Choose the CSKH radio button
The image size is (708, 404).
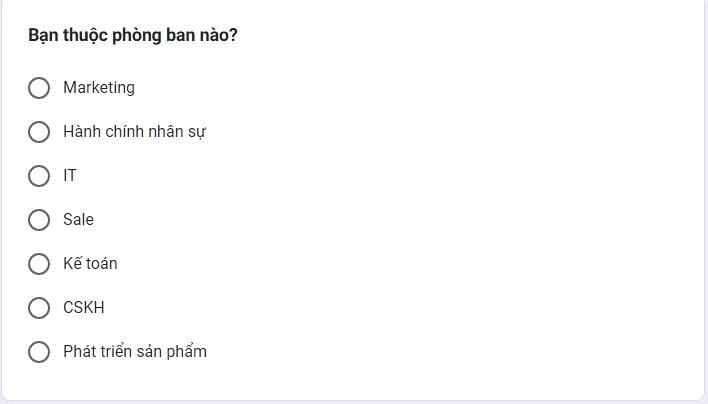click(39, 308)
